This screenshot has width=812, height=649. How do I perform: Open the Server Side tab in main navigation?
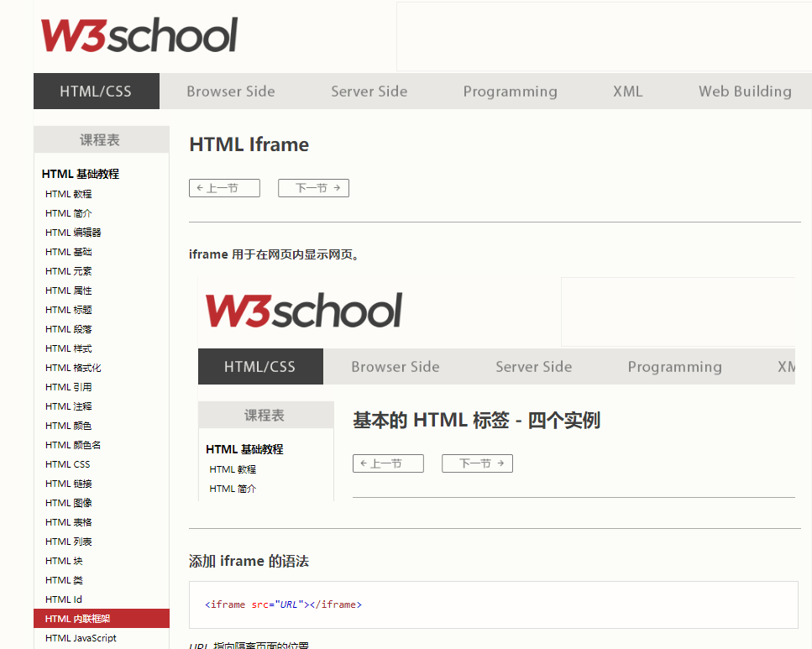coord(369,92)
